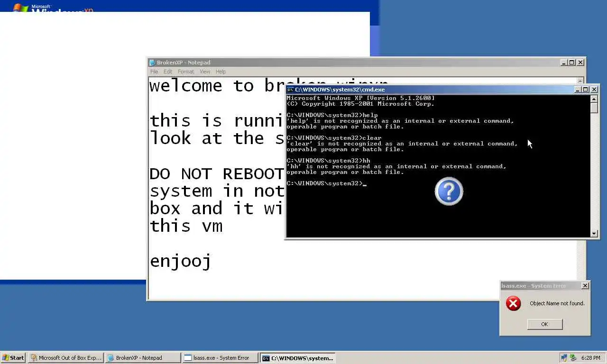The width and height of the screenshot is (607, 364).
Task: Open the Notepad Edit menu
Action: [x=168, y=72]
